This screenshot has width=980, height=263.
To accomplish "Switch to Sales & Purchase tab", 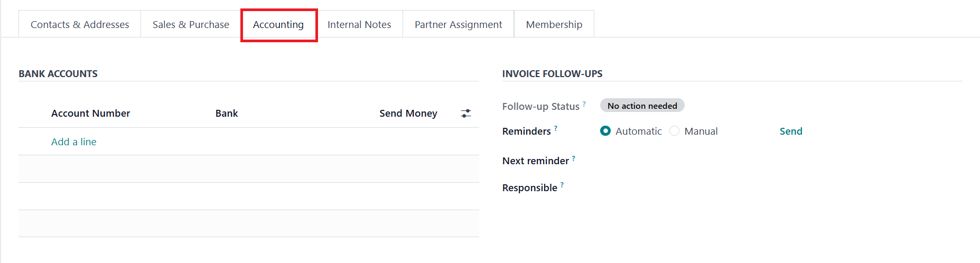I will click(191, 24).
